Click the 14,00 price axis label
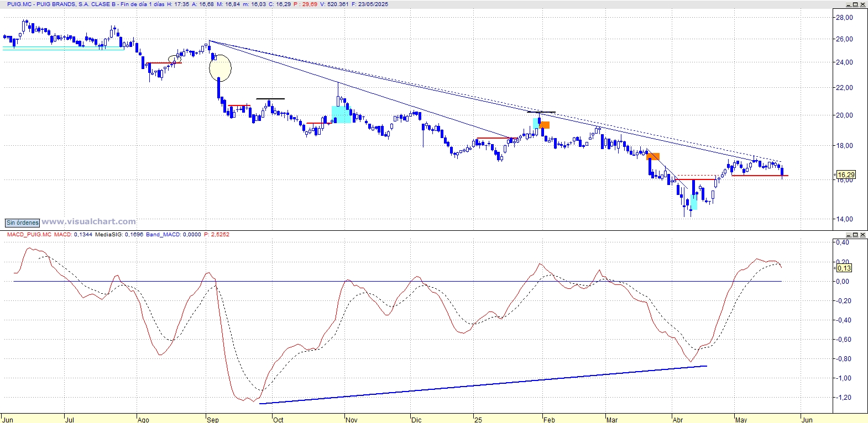Viewport: 868px width, 423px height. 844,219
